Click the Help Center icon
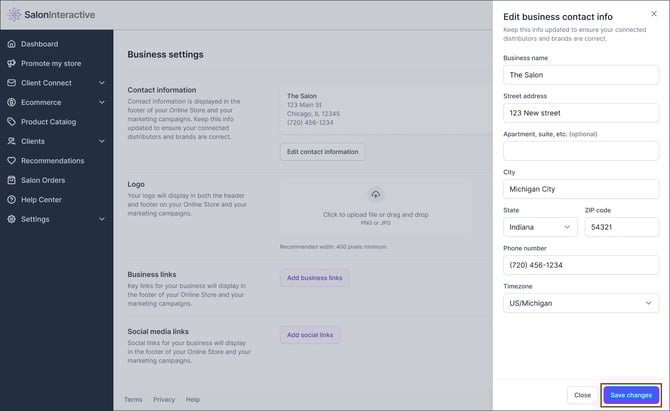Image resolution: width=670 pixels, height=411 pixels. pyautogui.click(x=12, y=200)
